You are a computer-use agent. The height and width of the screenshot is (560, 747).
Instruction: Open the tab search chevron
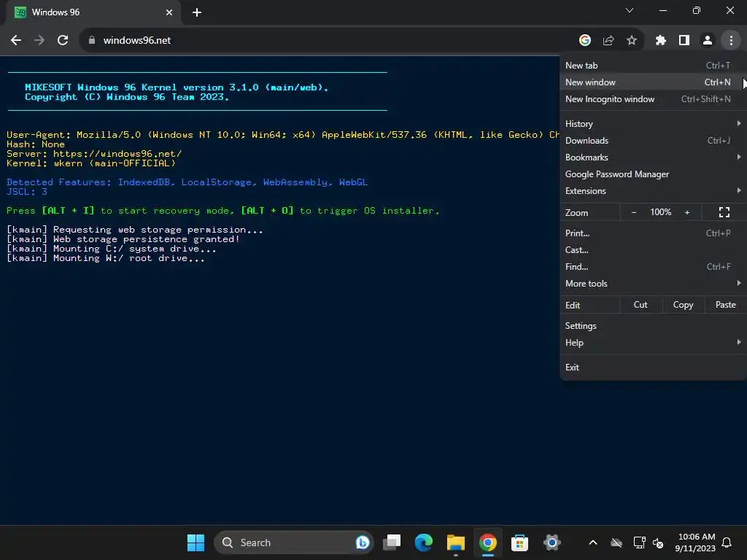coord(630,10)
